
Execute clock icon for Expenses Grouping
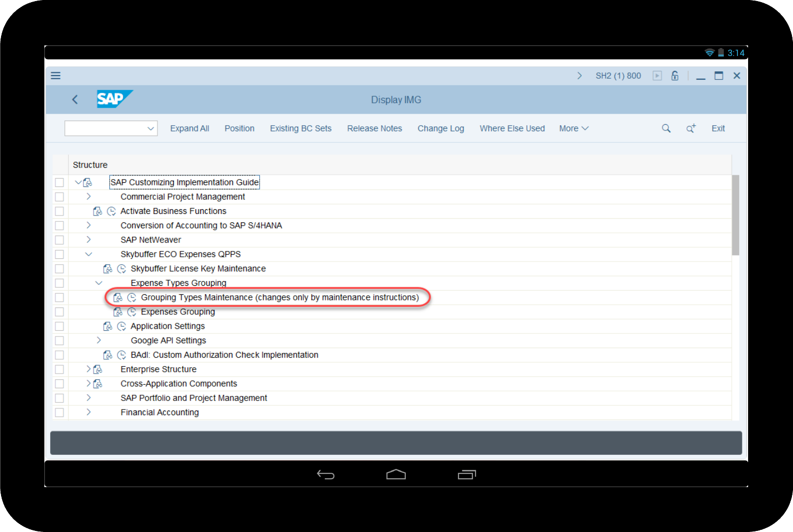tap(132, 312)
